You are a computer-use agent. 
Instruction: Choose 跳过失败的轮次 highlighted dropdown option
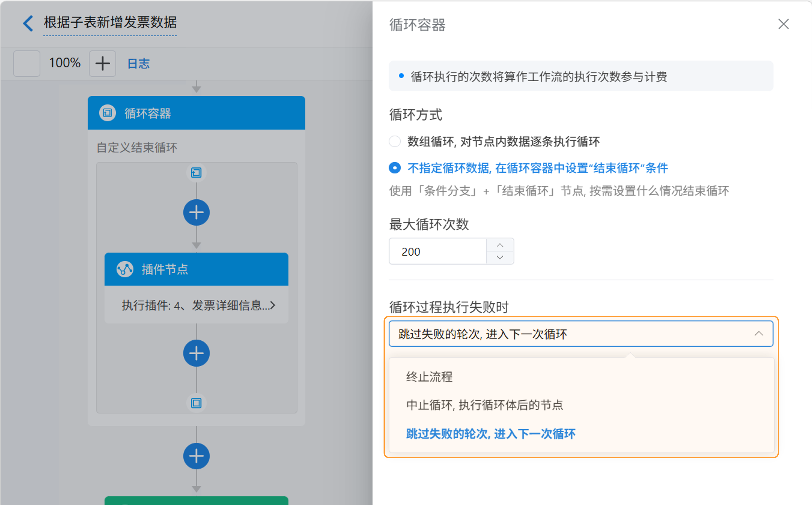point(490,434)
